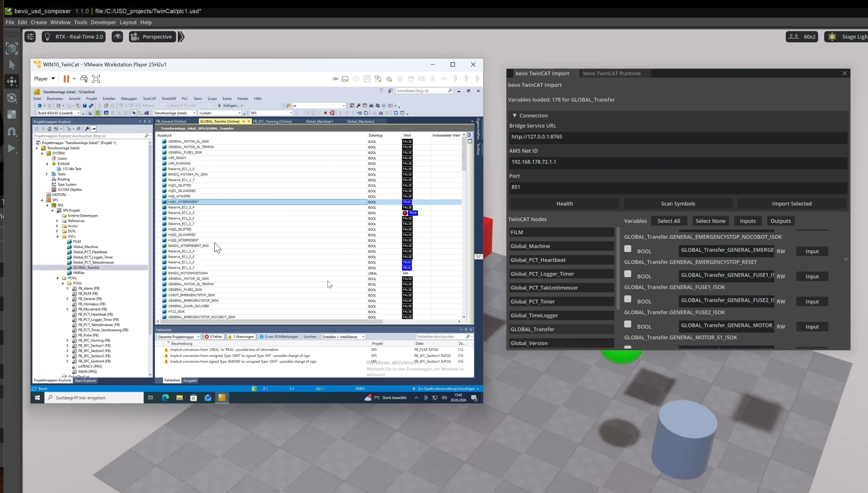The image size is (868, 493).
Task: Open Task View on the VM taskbar
Action: [x=151, y=398]
